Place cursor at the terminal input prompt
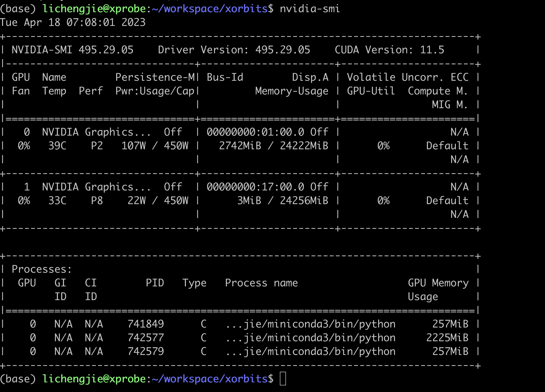The width and height of the screenshot is (545, 392). (283, 379)
